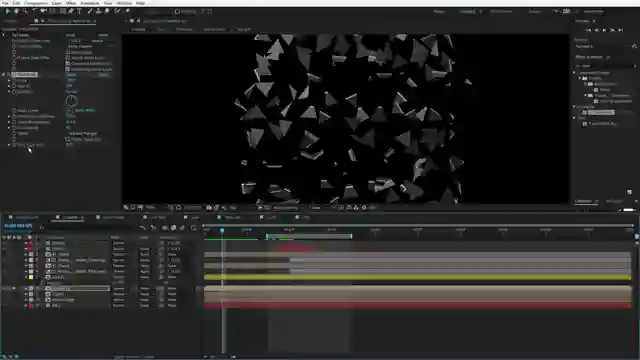Select the Unified Camera tool

coord(43,11)
